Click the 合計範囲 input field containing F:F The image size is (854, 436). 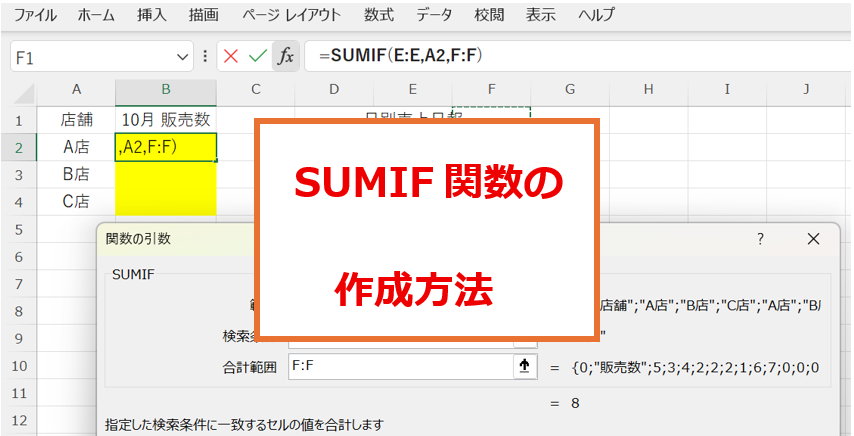400,367
